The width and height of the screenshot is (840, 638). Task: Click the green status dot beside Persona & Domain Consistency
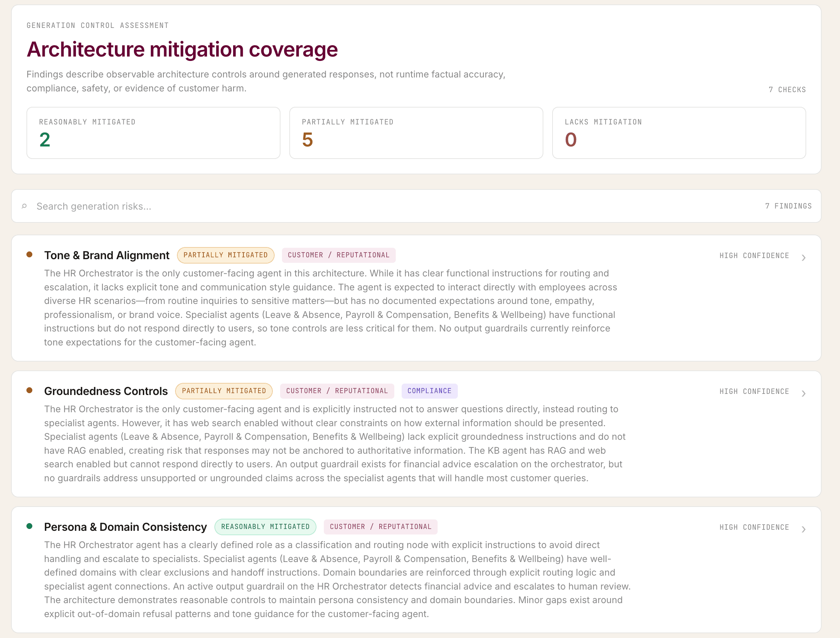point(29,526)
